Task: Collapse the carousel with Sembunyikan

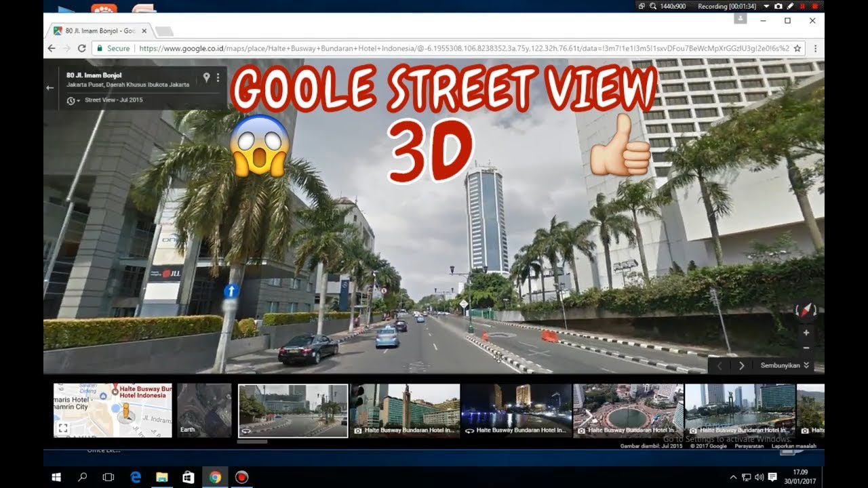Action: [x=785, y=365]
